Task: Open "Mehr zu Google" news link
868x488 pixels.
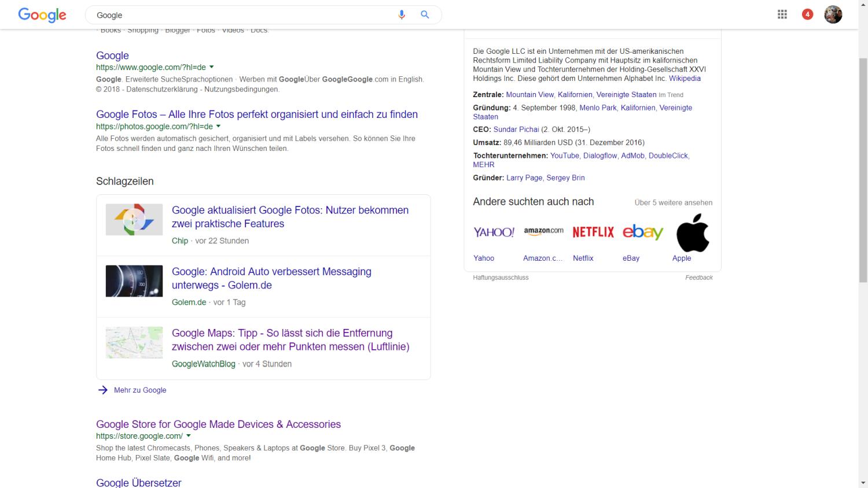Action: pyautogui.click(x=140, y=390)
